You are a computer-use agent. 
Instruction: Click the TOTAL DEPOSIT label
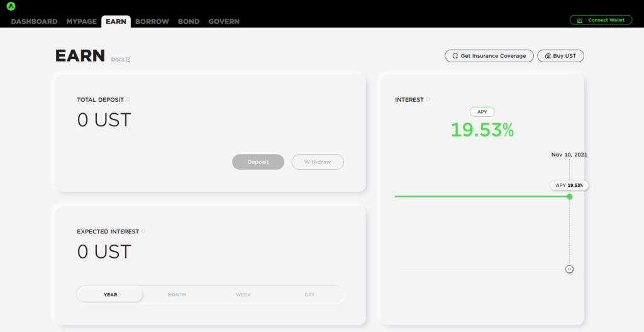click(100, 99)
